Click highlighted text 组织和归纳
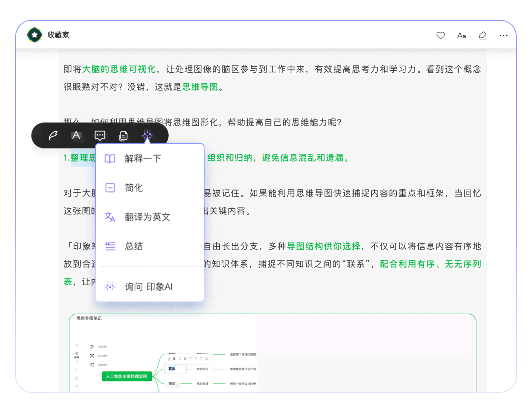Screen dimensions: 532x407 coord(230,158)
